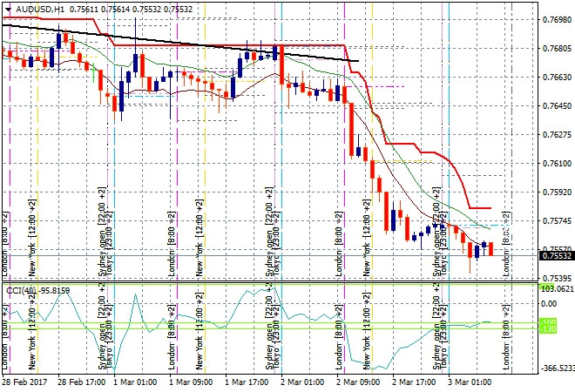
Task: Click the current price tag 0.75532 on axis
Action: point(556,255)
